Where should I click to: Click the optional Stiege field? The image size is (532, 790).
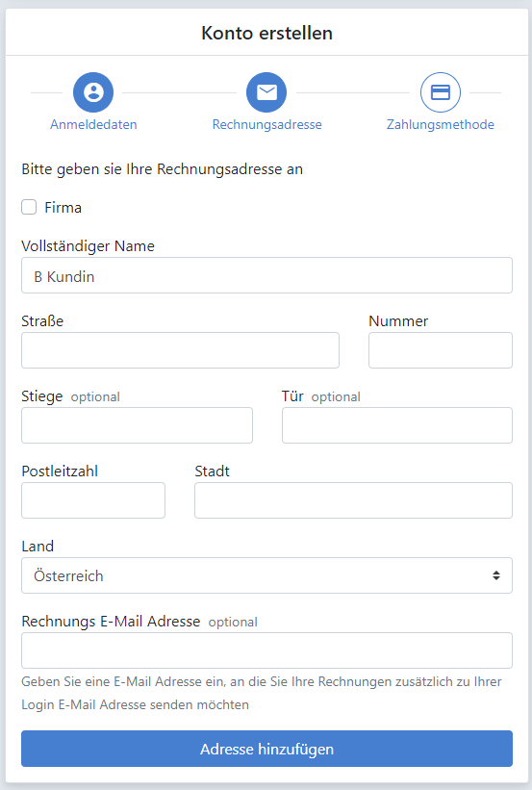[x=137, y=425]
